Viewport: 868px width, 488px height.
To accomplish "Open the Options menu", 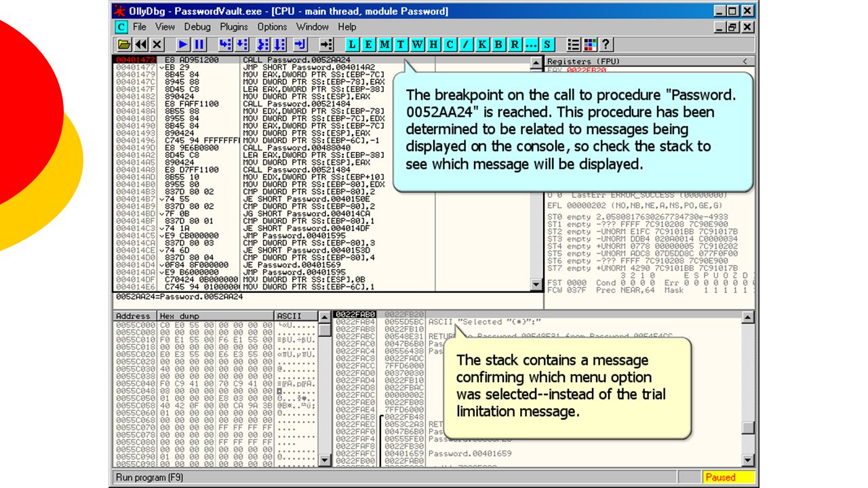I will point(272,27).
